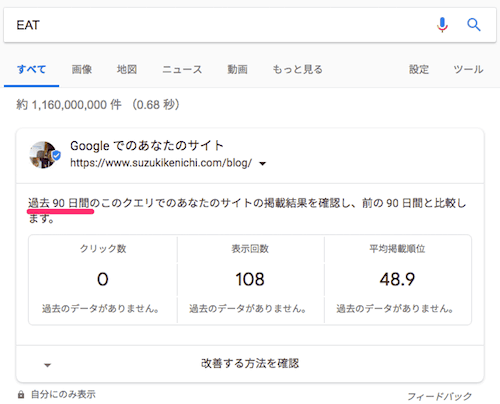This screenshot has width=500, height=404.
Task: Click the blue verified badge on avatar
Action: click(56, 155)
